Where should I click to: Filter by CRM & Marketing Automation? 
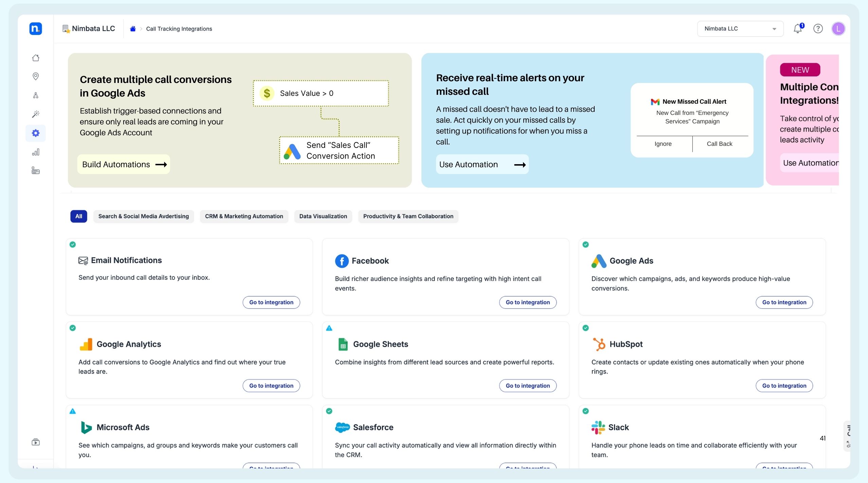point(244,216)
